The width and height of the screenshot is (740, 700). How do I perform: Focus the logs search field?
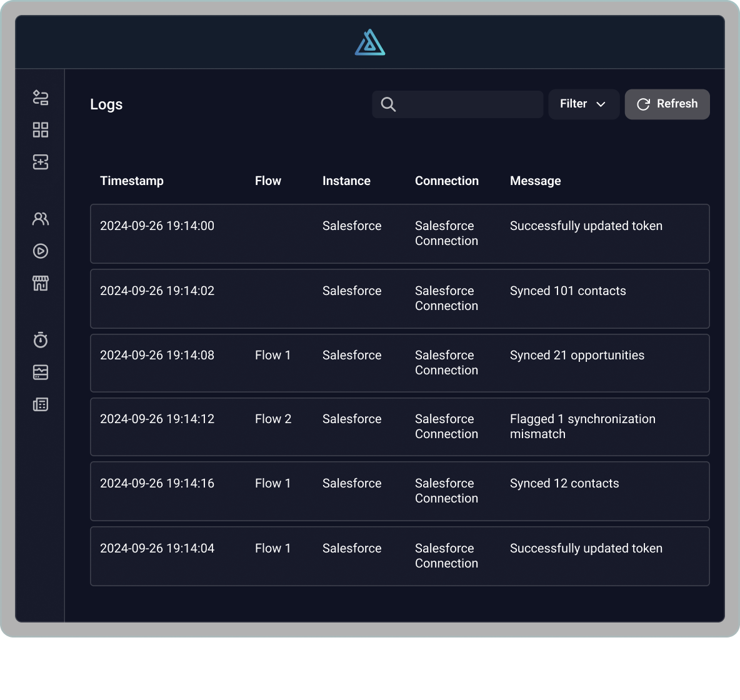[x=457, y=104]
